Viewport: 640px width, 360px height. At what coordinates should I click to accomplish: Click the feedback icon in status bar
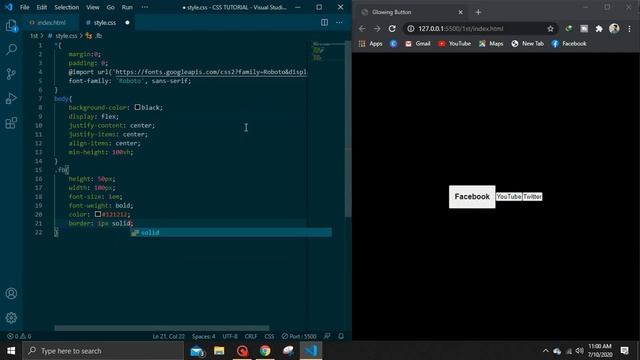point(327,336)
